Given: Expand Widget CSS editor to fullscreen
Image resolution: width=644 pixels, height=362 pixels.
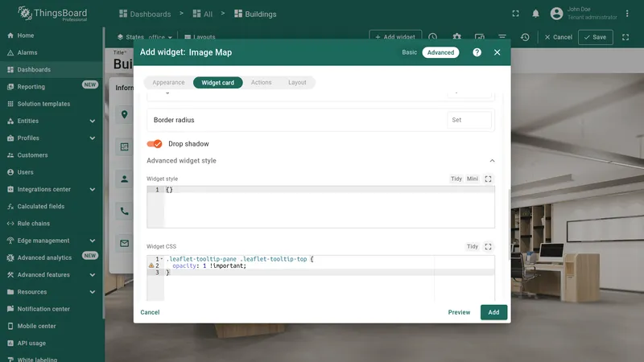Looking at the screenshot, I should coord(488,247).
